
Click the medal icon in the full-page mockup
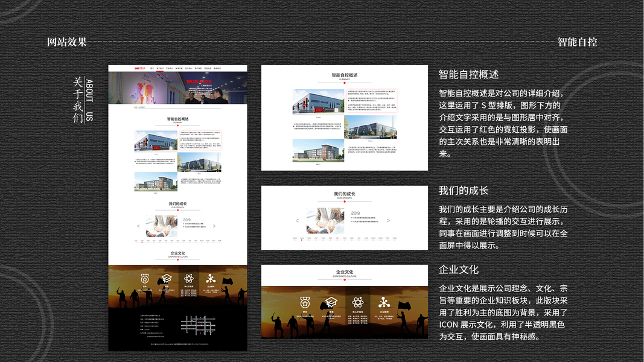click(145, 279)
